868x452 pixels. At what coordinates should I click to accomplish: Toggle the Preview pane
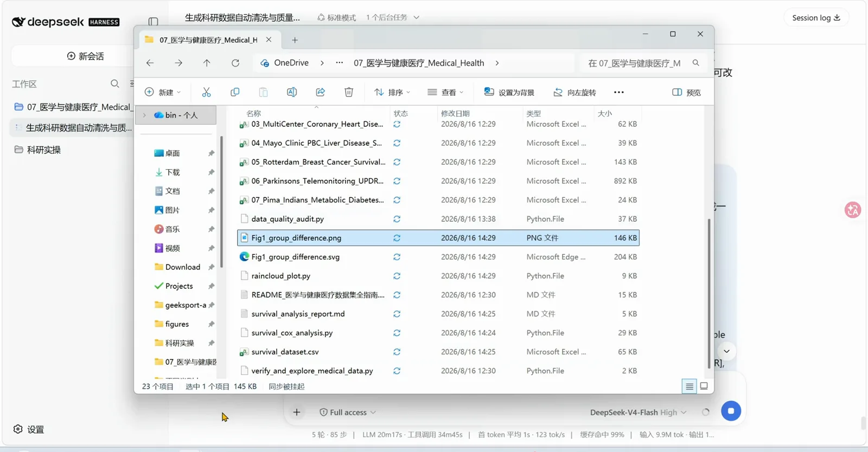tap(687, 92)
